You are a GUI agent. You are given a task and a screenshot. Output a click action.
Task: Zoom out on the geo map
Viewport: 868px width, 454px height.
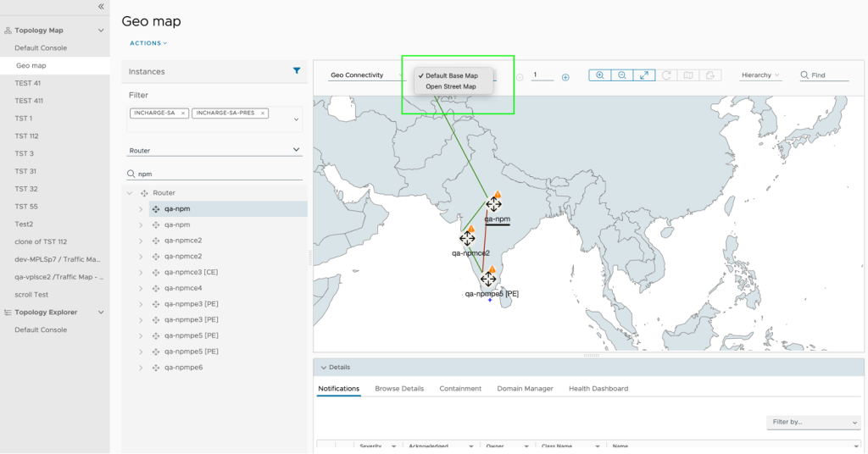click(x=622, y=75)
